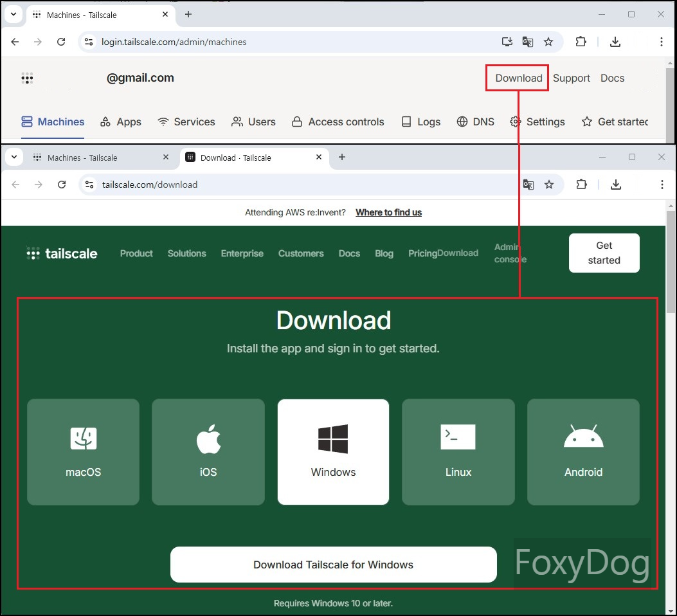Click back arrow in top browser window
This screenshot has height=616, width=677.
15,42
